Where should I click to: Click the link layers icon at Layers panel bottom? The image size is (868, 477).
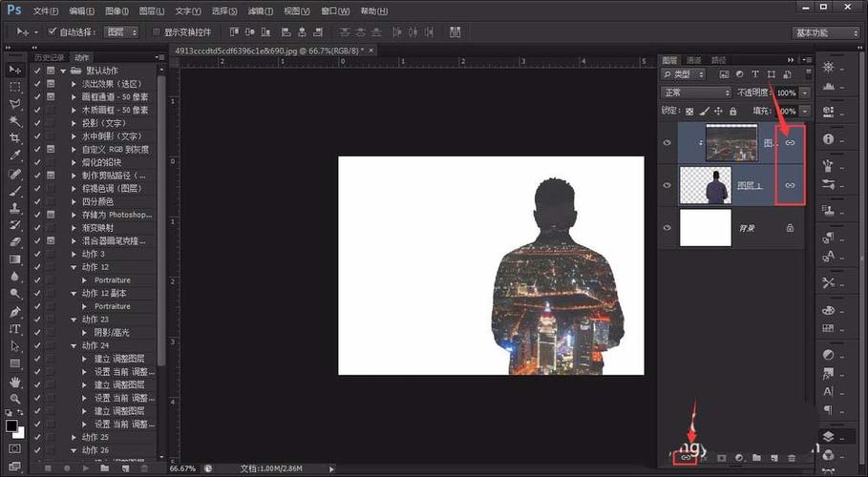(x=685, y=458)
